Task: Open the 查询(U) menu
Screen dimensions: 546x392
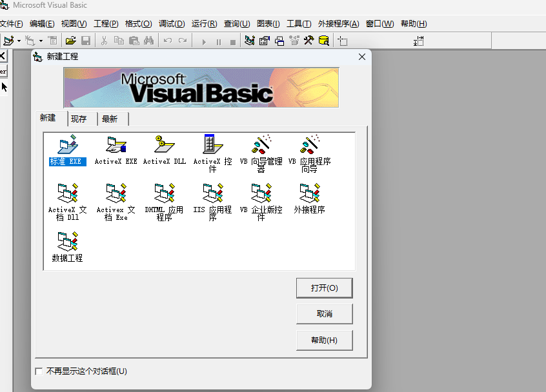Action: pos(237,24)
